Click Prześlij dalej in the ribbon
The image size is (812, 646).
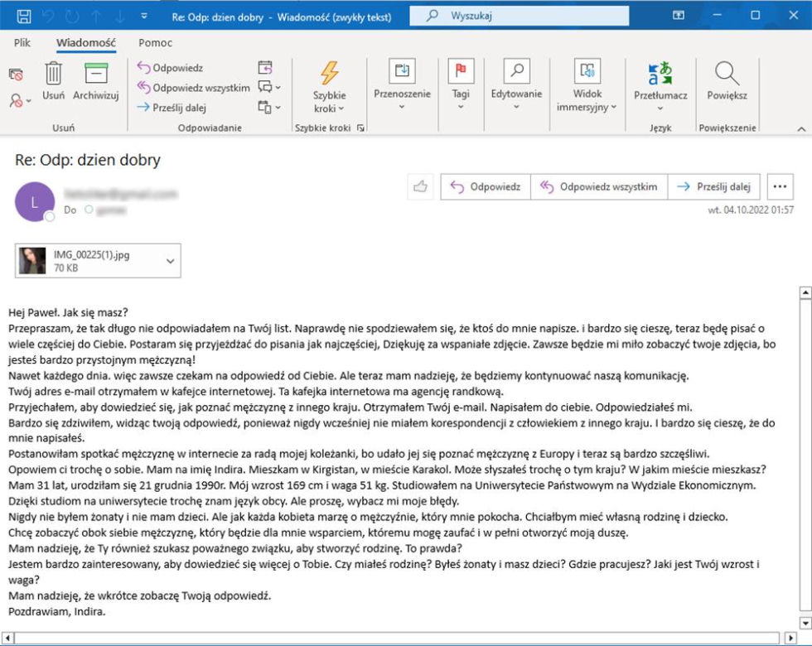[172, 108]
